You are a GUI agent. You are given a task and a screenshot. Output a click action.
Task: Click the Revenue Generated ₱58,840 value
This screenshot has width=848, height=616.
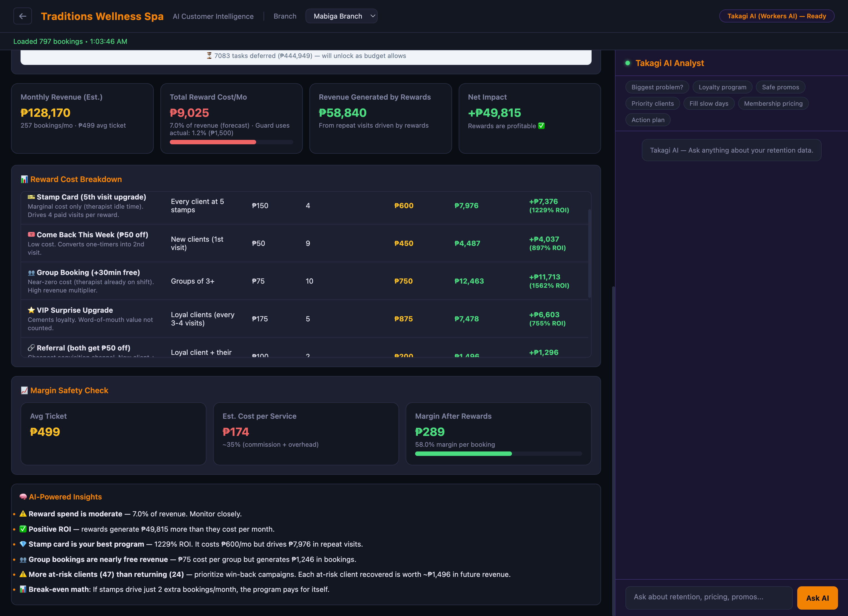pyautogui.click(x=342, y=113)
